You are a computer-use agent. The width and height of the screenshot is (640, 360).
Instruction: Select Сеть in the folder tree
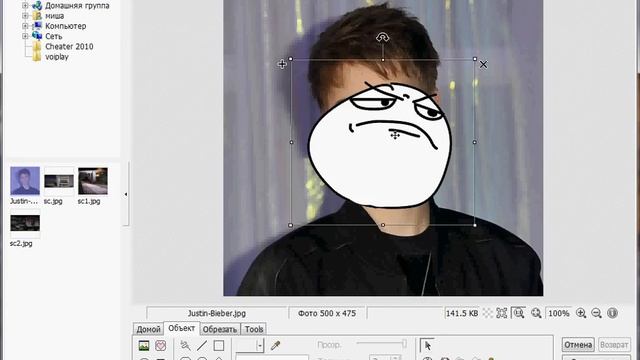pos(53,36)
